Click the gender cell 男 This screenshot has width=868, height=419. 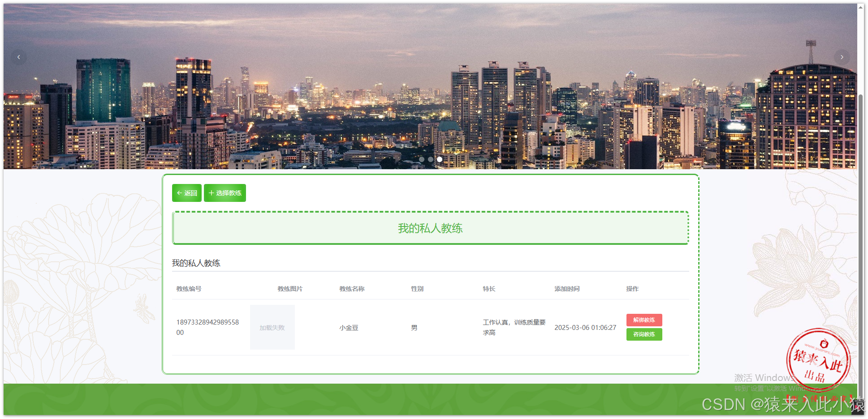(414, 328)
